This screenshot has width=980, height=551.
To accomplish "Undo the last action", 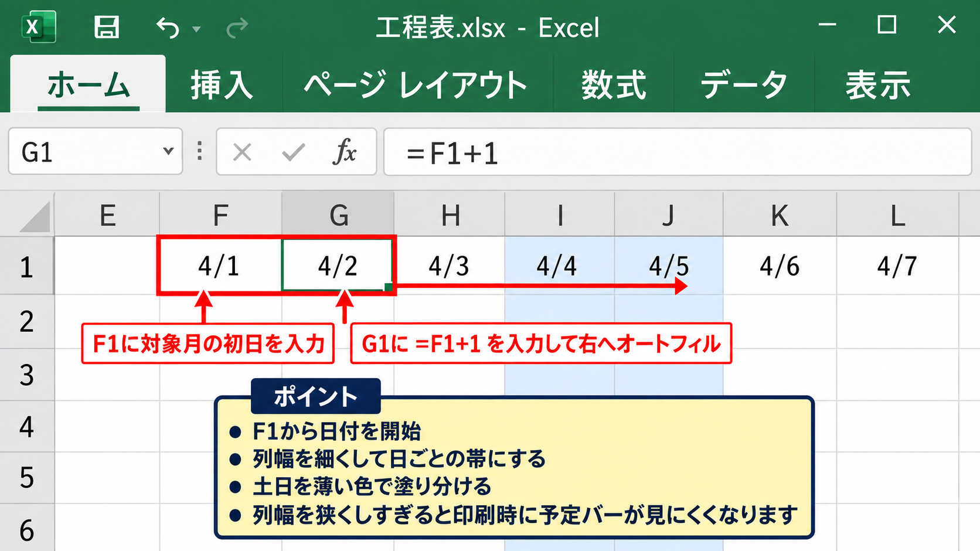I will (x=168, y=28).
